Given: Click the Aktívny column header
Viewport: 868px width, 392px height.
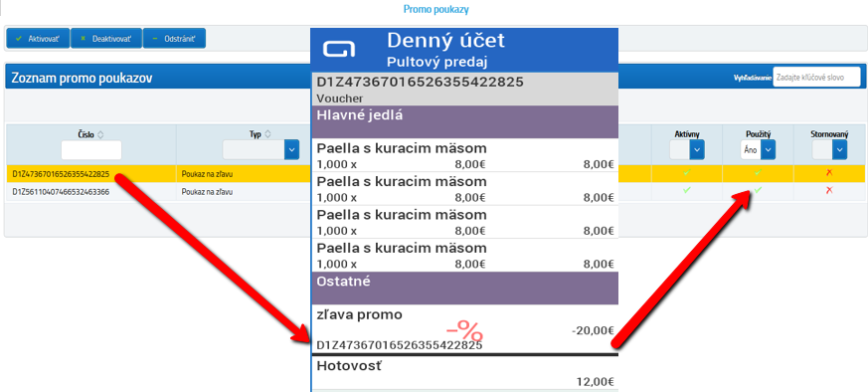Looking at the screenshot, I should coord(687,134).
